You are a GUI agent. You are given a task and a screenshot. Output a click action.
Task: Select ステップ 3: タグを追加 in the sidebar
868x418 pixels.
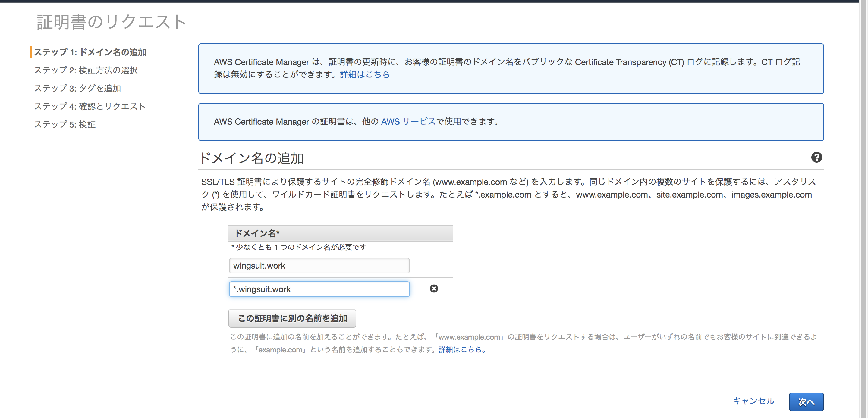tap(78, 88)
